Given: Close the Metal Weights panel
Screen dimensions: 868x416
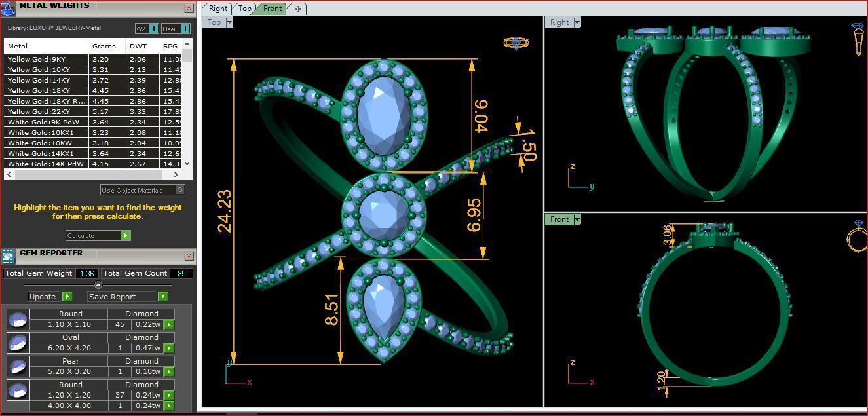Looking at the screenshot, I should click(x=189, y=9).
